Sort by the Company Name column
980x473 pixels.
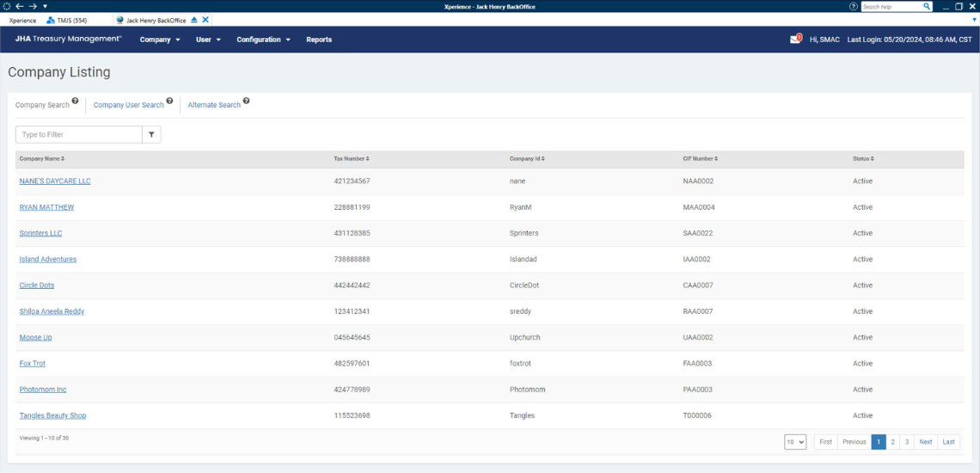pyautogui.click(x=42, y=159)
